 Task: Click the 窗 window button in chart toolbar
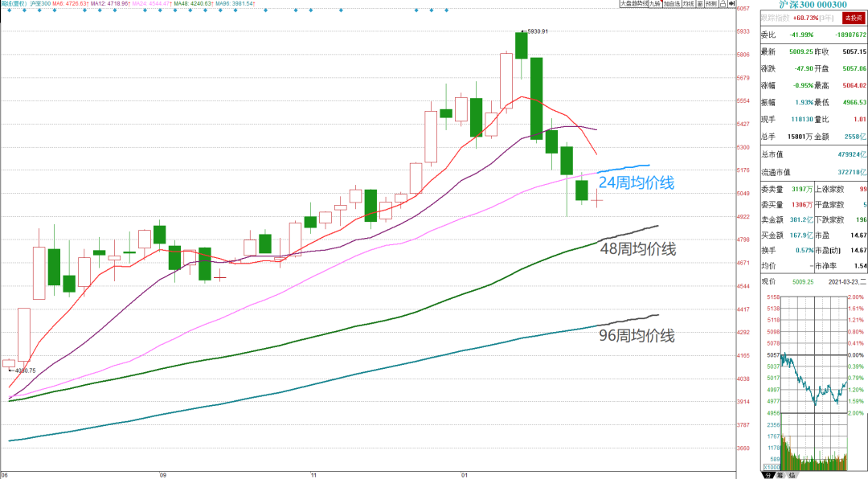click(x=700, y=3)
